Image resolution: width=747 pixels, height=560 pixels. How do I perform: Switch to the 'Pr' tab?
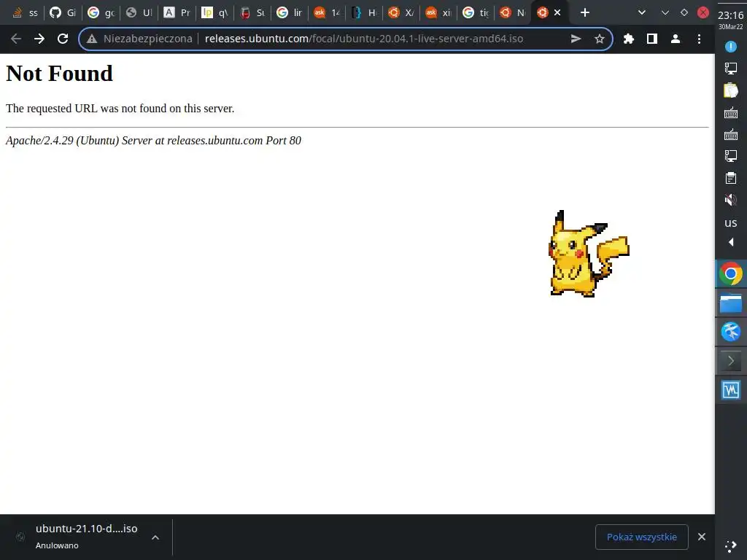[177, 12]
